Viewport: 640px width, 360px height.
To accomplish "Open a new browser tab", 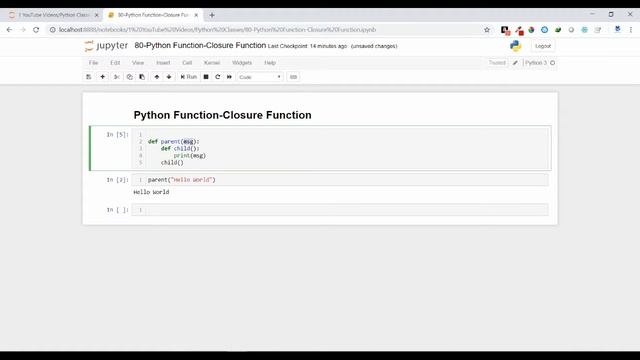I will click(x=211, y=15).
